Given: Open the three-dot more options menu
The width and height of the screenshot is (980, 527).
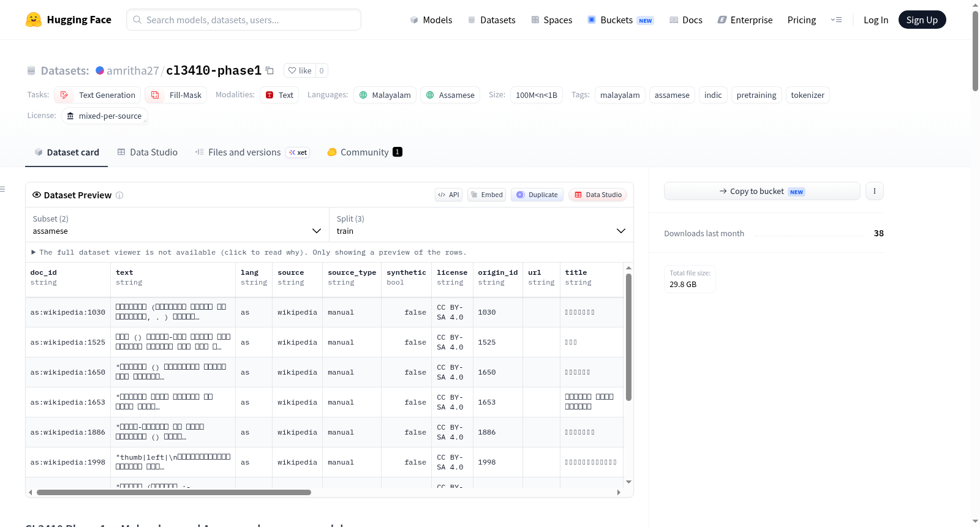Looking at the screenshot, I should click(x=874, y=191).
